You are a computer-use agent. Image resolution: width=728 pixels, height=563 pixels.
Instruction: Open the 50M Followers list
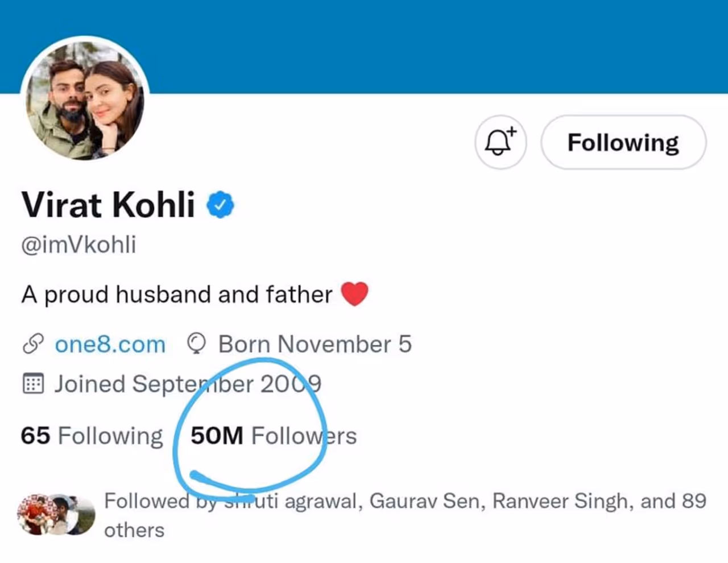tap(274, 436)
